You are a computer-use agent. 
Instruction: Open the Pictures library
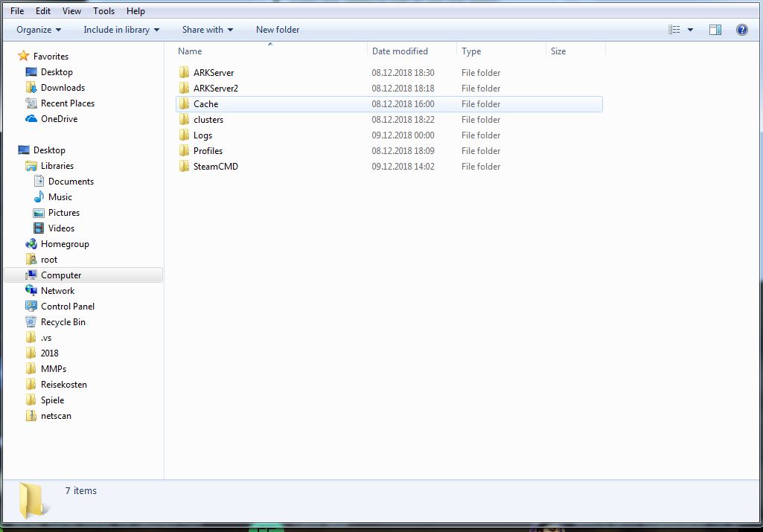[x=64, y=213]
